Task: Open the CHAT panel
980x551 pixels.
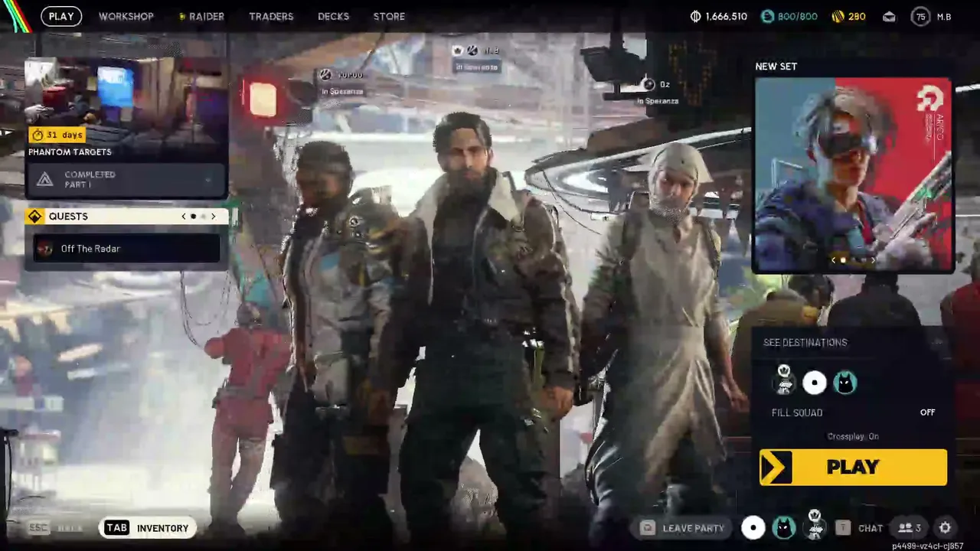Action: click(871, 528)
